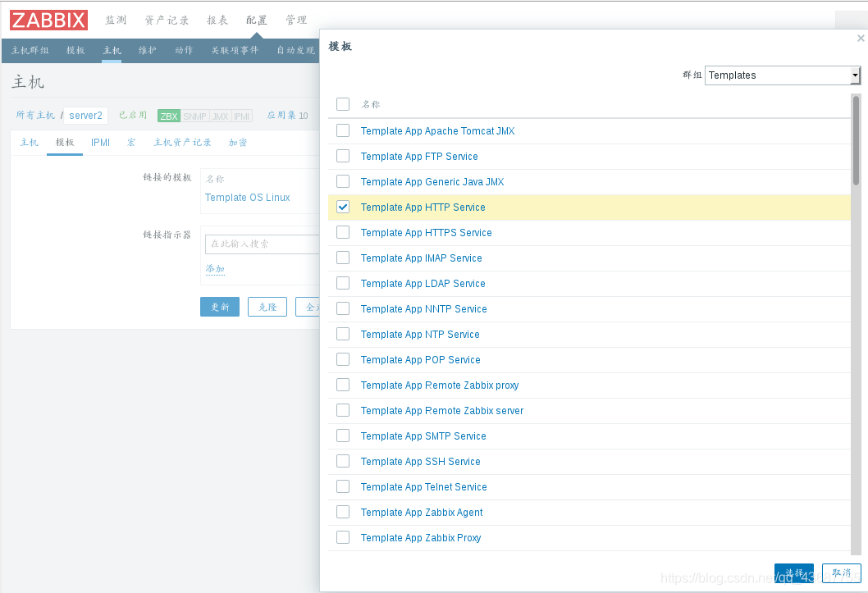Check Template App HTTPS Service checkbox
This screenshot has height=593, width=868.
(343, 232)
